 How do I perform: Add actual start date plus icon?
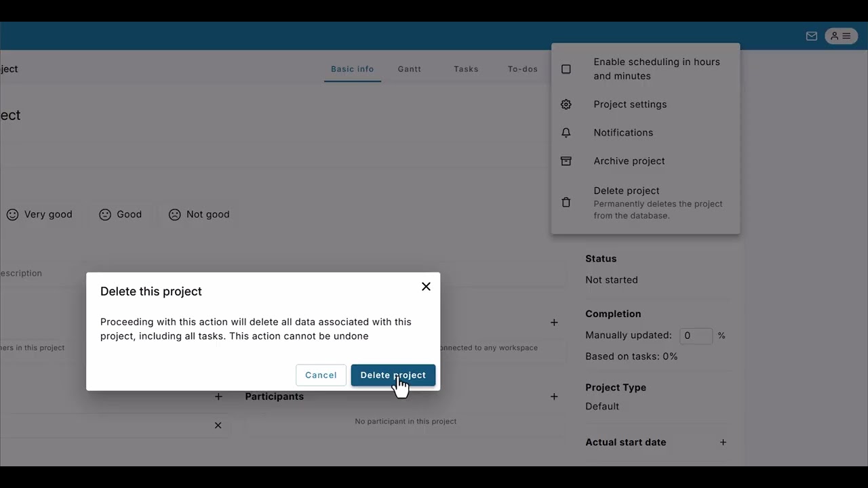[723, 443]
